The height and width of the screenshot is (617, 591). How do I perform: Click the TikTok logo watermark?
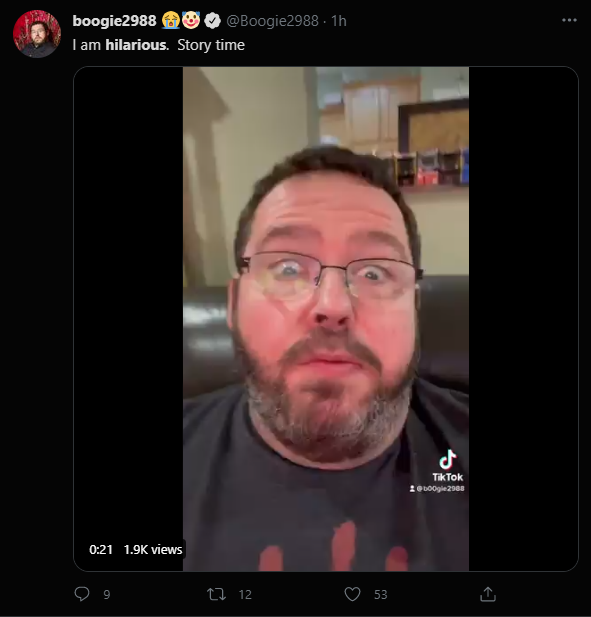pos(447,466)
